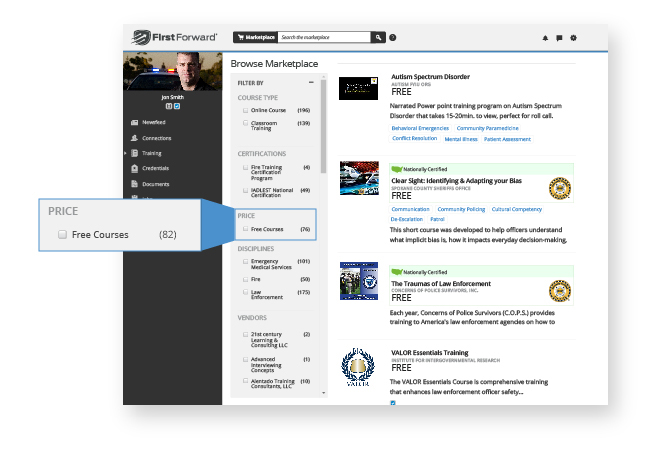Image resolution: width=660 pixels, height=450 pixels.
Task: Open VALOR Essentials Training title
Action: pyautogui.click(x=429, y=353)
